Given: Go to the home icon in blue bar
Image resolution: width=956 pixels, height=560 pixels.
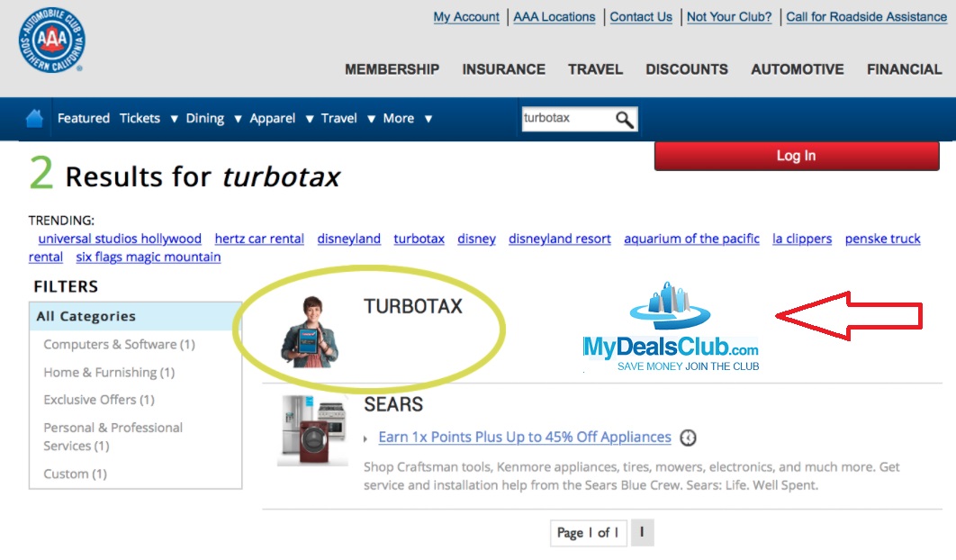Looking at the screenshot, I should pyautogui.click(x=35, y=118).
